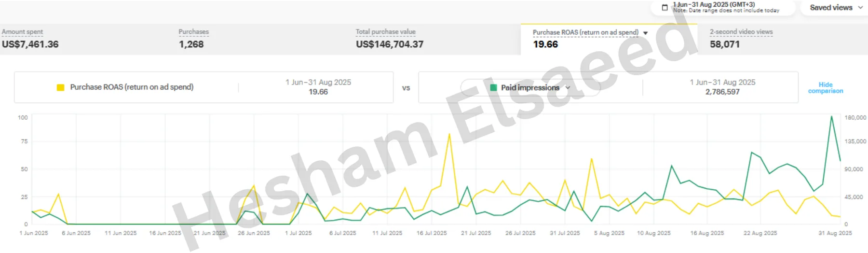
Task: Click the Paid impressions chevron icon
Action: coord(568,88)
